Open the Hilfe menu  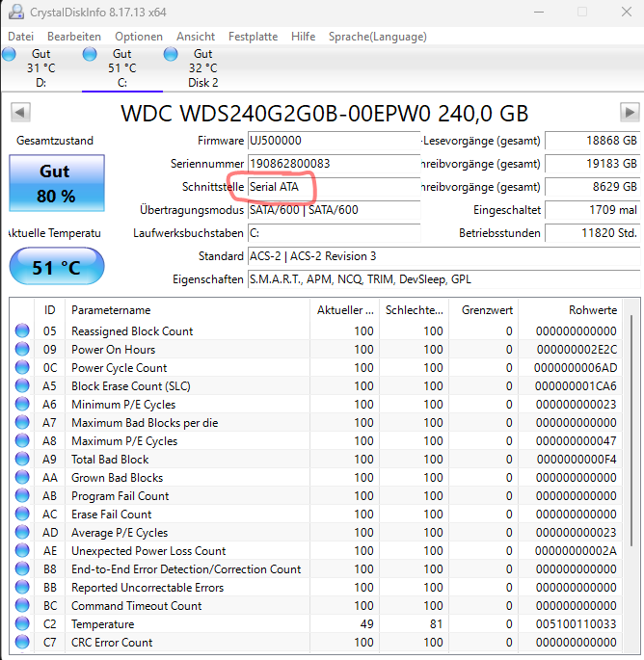(x=304, y=37)
